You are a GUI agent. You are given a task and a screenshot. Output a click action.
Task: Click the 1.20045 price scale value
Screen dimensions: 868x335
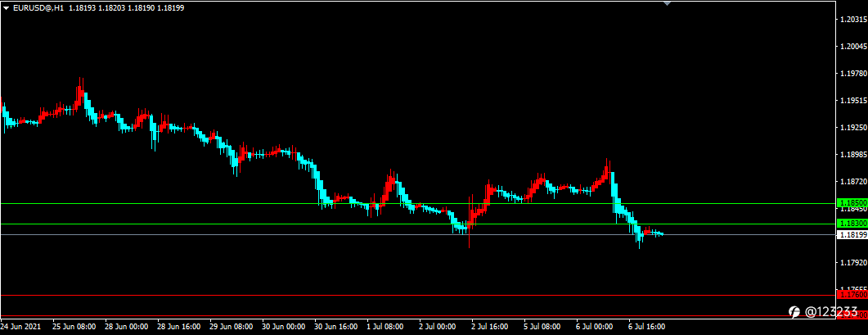(x=853, y=46)
